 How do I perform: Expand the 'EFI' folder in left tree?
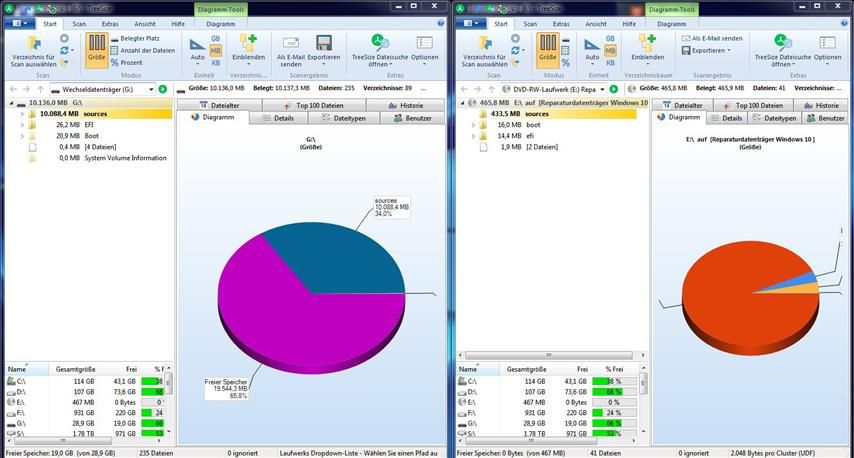tap(22, 125)
